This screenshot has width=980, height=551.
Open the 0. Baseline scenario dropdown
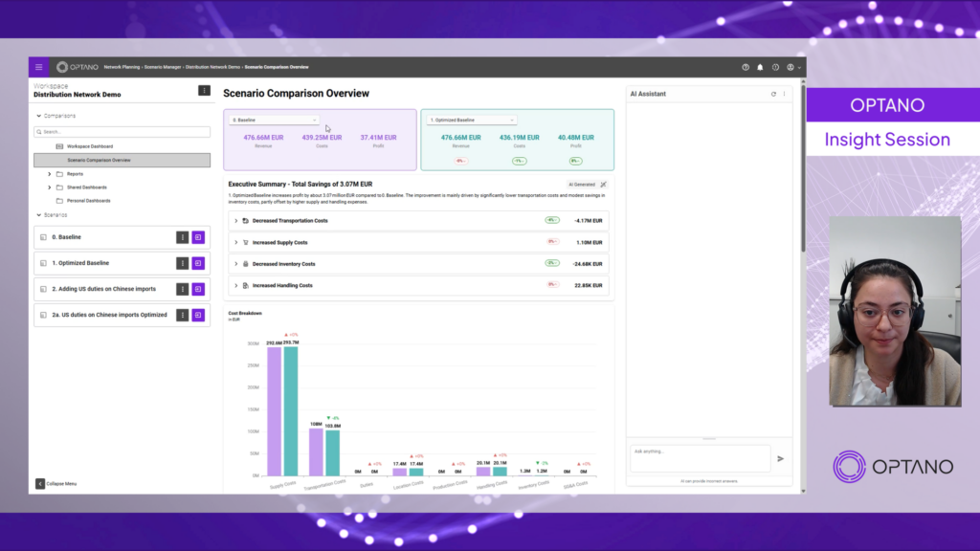[x=274, y=121]
